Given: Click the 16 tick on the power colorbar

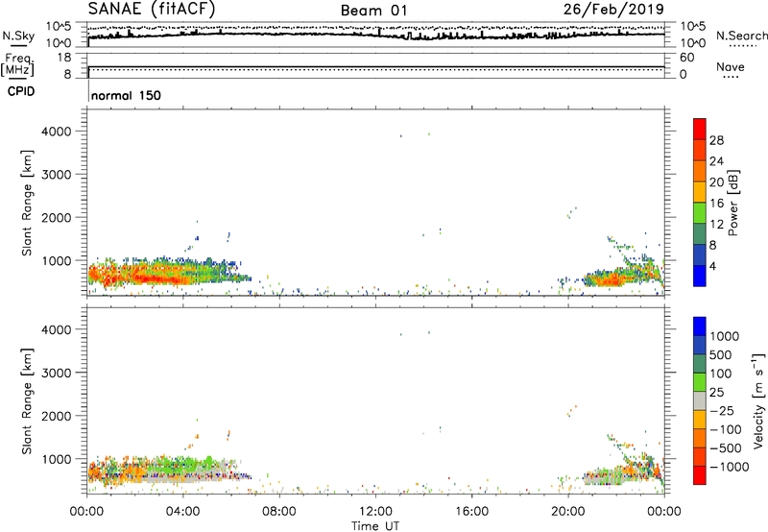Looking at the screenshot, I should point(716,204).
